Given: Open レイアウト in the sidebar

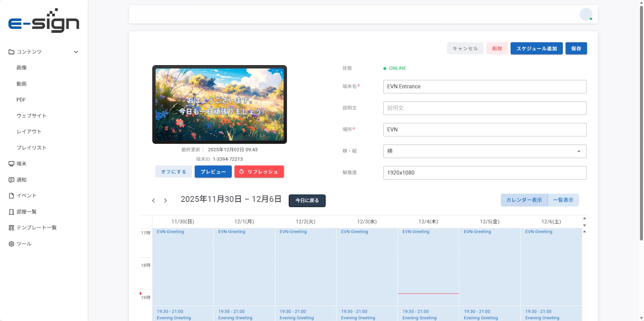Looking at the screenshot, I should pos(29,131).
